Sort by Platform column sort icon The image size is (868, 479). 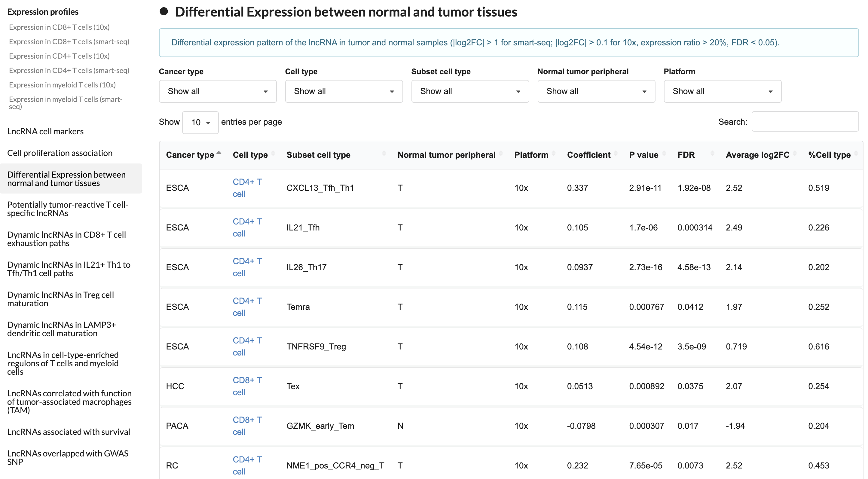pos(553,154)
